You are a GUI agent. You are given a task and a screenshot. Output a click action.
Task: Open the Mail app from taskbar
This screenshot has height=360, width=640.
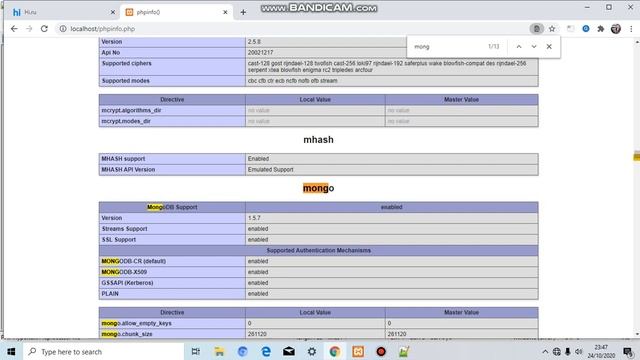click(289, 351)
